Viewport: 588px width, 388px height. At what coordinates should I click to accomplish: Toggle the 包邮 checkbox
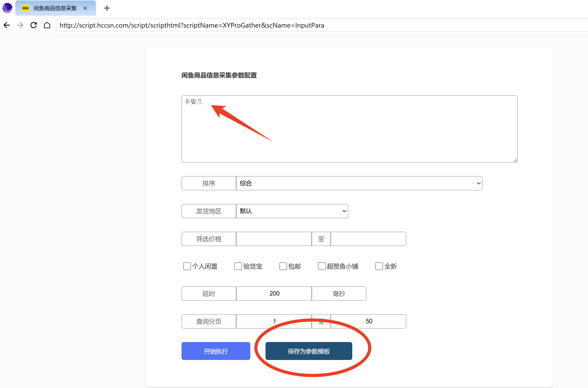click(283, 266)
